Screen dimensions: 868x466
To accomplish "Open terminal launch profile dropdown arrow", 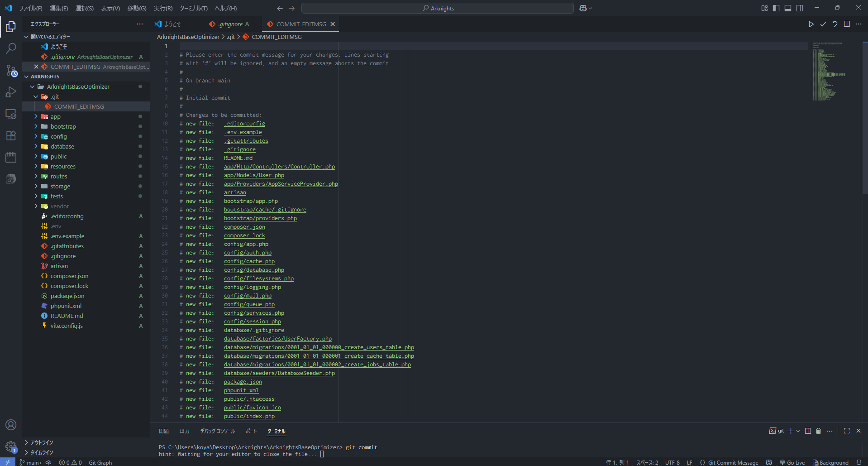I will coord(798,431).
